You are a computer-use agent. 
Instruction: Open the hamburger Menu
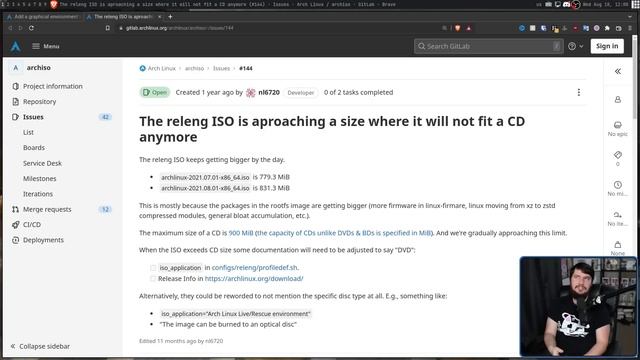(46, 46)
